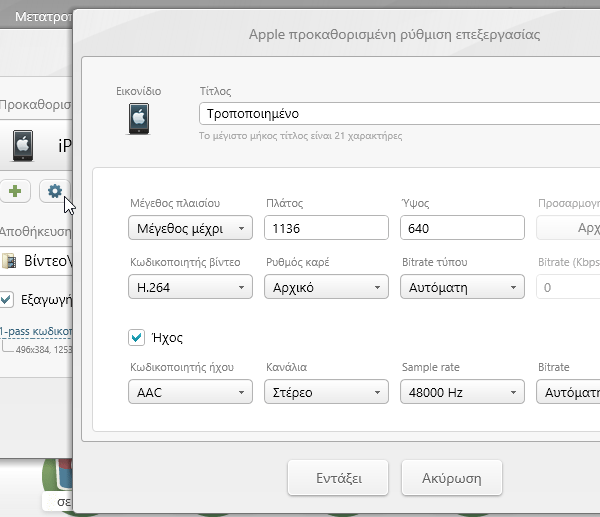Click the Πλάτος field showing 1136

(x=326, y=228)
